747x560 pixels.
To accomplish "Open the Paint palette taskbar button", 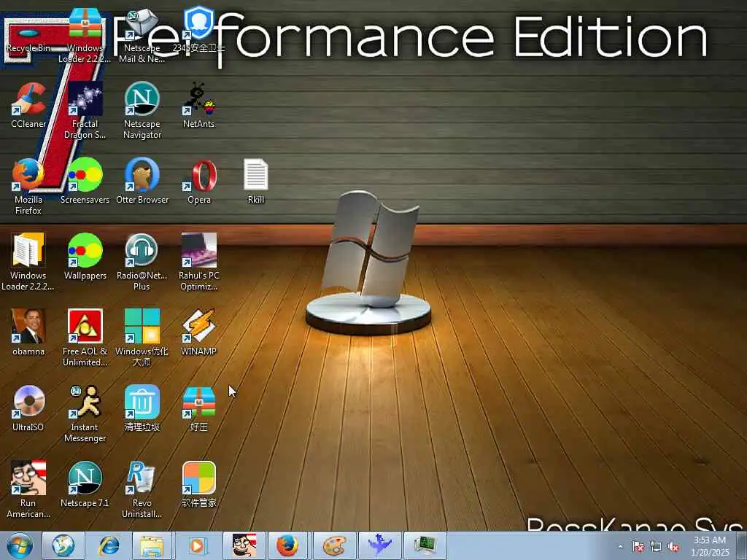I will (334, 545).
